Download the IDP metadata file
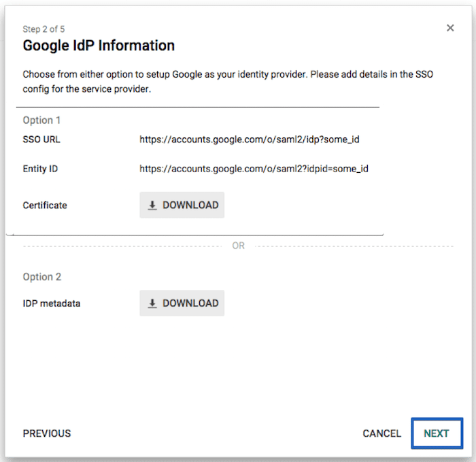 click(182, 303)
